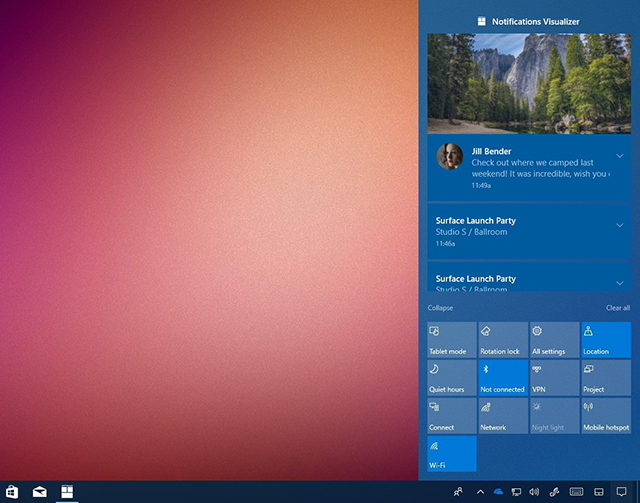Toggle Rotation lock tile

tap(503, 340)
